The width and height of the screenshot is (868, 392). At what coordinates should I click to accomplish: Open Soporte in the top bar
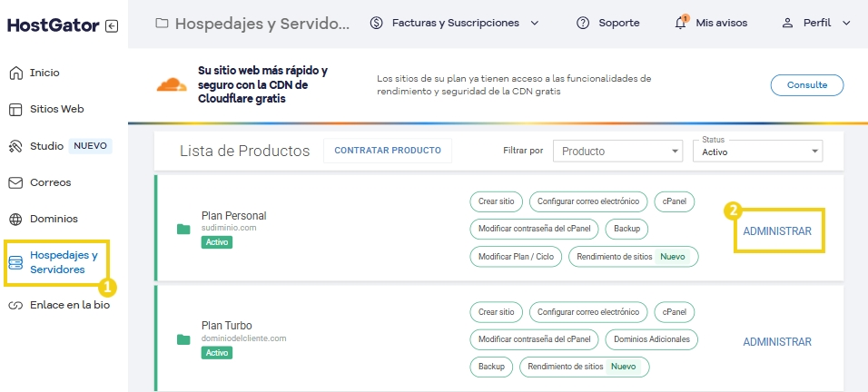pos(619,24)
